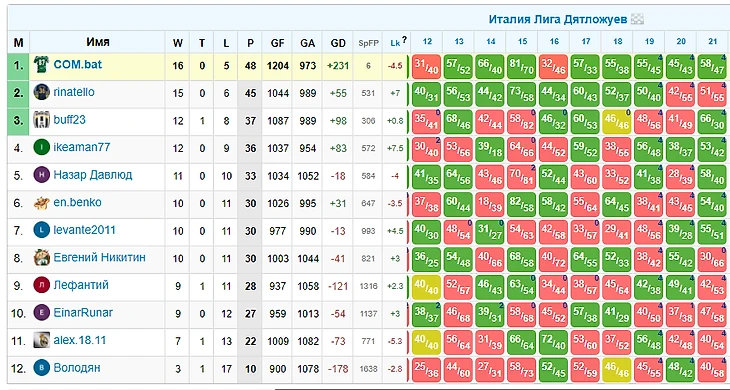Open the Италия Лига Дятложуев link
Image resolution: width=730 pixels, height=390 pixels.
click(x=558, y=20)
